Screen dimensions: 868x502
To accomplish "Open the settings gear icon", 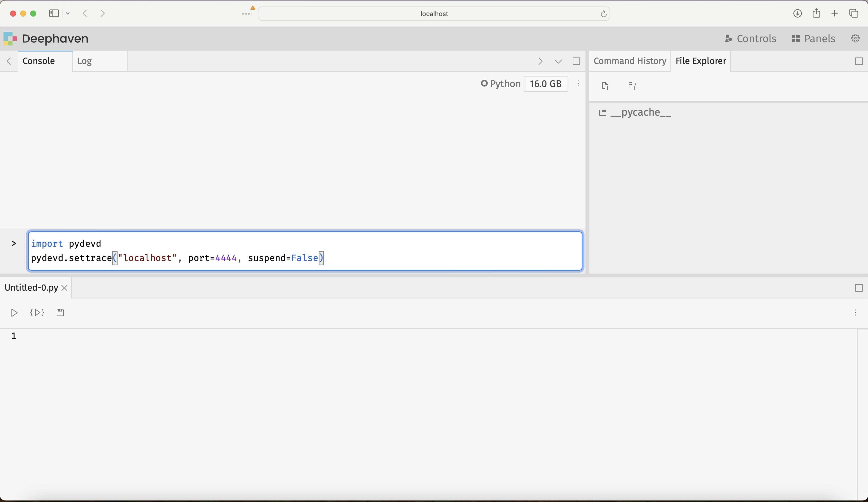I will (x=855, y=38).
